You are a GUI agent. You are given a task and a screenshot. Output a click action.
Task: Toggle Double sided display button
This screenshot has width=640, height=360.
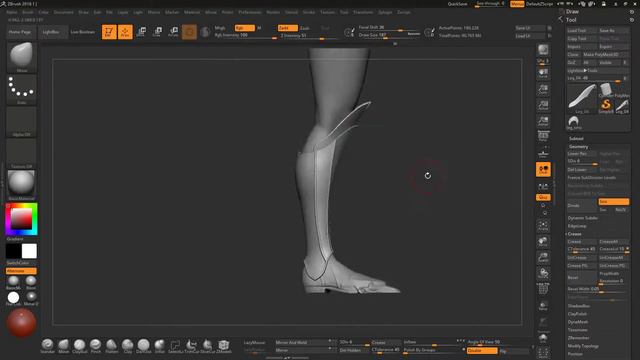click(482, 351)
